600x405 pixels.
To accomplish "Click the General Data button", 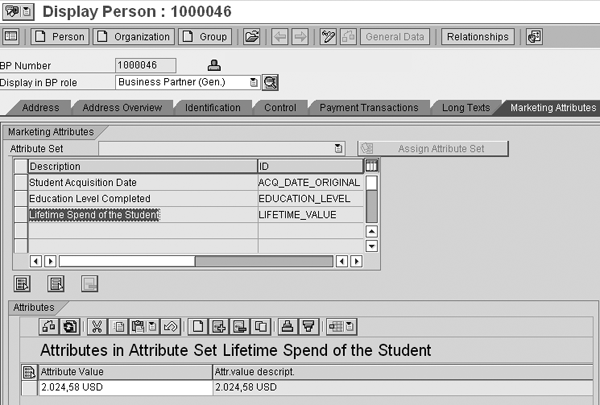I will tap(395, 37).
